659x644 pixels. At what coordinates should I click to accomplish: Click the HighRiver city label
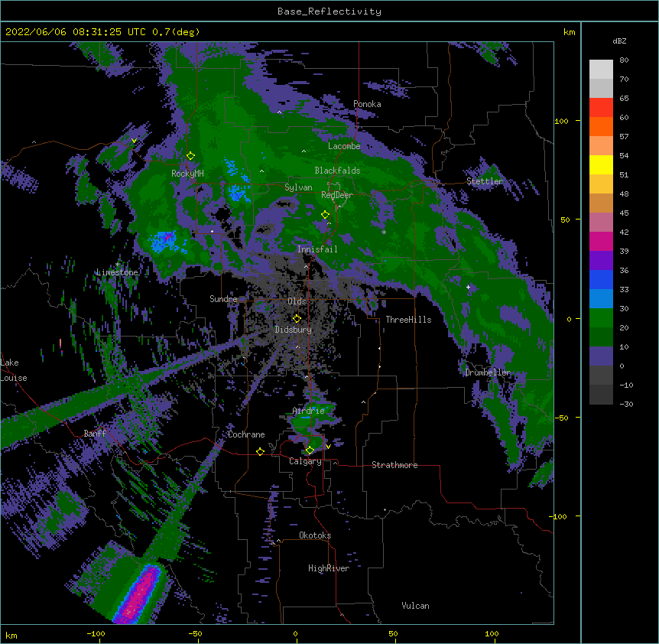click(x=329, y=568)
